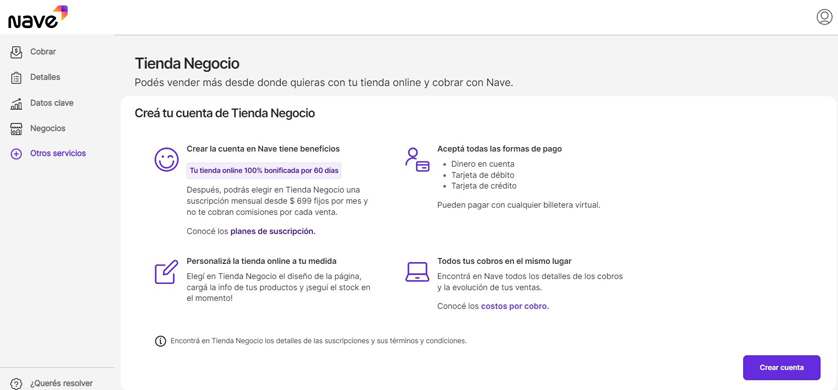This screenshot has width=838, height=390.
Task: Click the Dinero en cuenta bullet
Action: click(x=483, y=164)
